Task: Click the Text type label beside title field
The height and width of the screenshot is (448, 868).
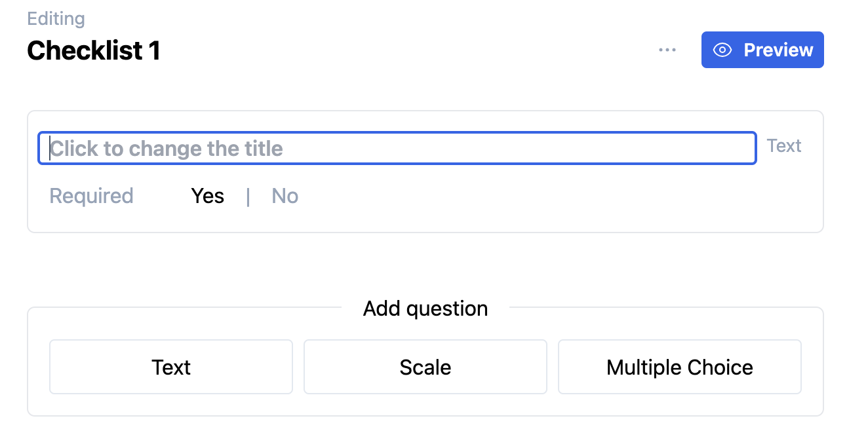Action: click(x=784, y=145)
